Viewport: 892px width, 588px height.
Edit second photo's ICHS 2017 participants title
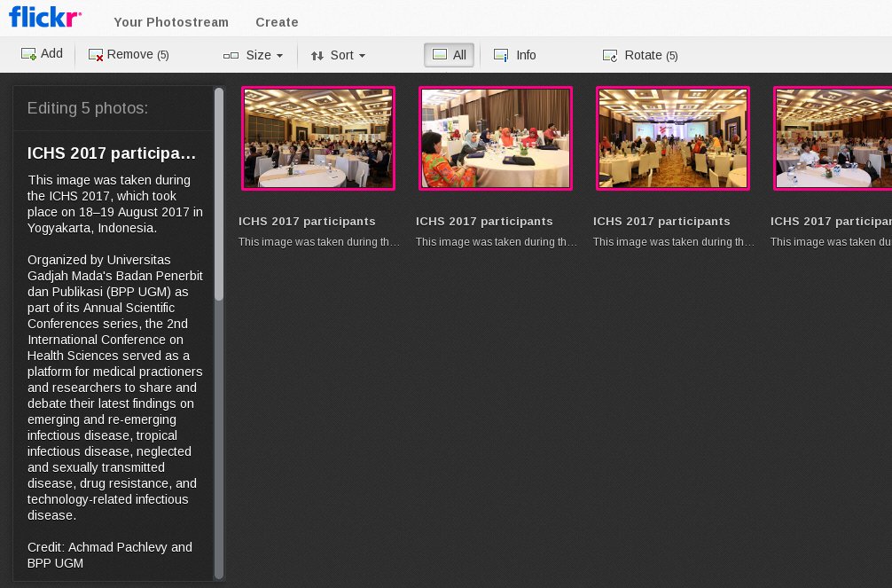484,222
